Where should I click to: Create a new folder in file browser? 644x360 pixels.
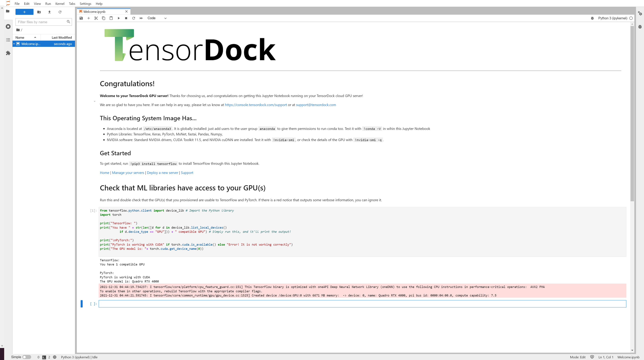[39, 12]
